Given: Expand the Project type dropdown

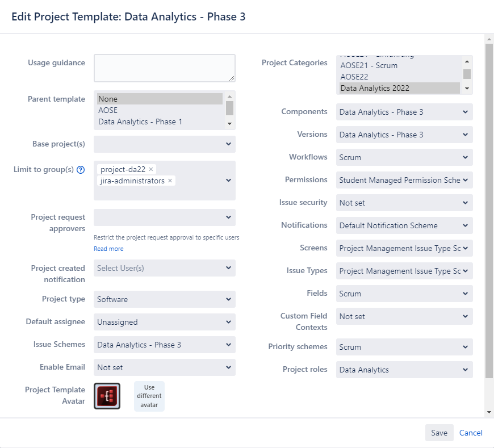Looking at the screenshot, I should point(164,299).
